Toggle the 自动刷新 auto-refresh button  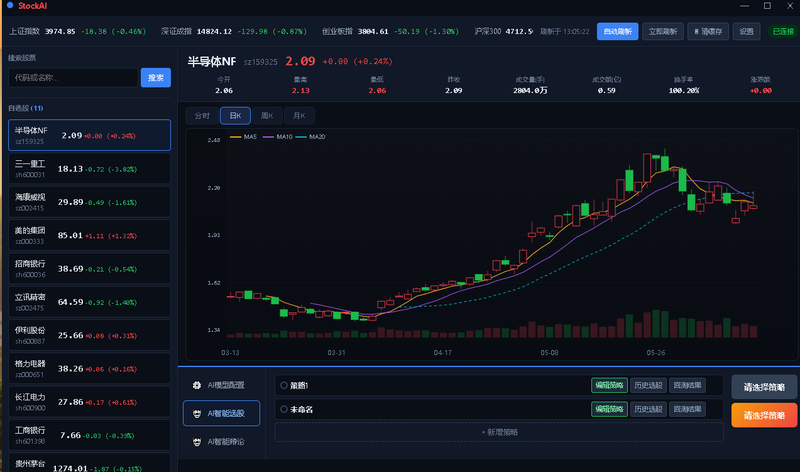pyautogui.click(x=617, y=32)
